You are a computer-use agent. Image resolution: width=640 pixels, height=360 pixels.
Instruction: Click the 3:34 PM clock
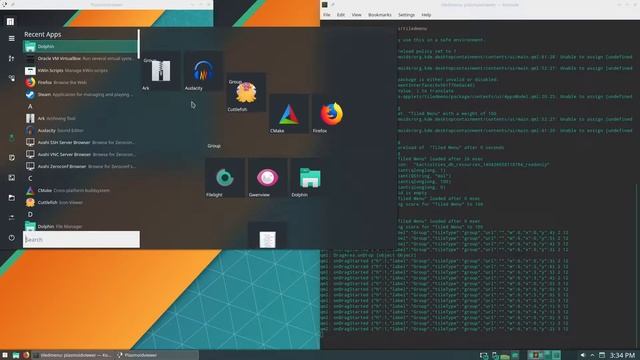[x=622, y=356]
